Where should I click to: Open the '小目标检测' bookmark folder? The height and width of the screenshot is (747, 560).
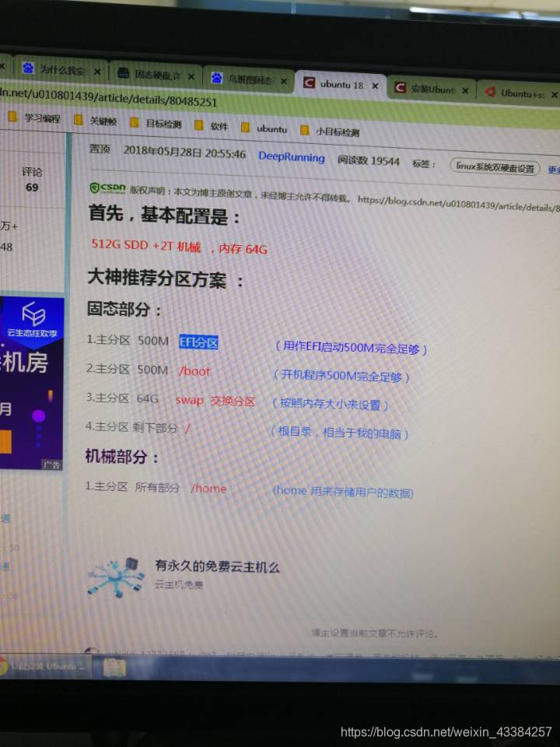point(330,131)
